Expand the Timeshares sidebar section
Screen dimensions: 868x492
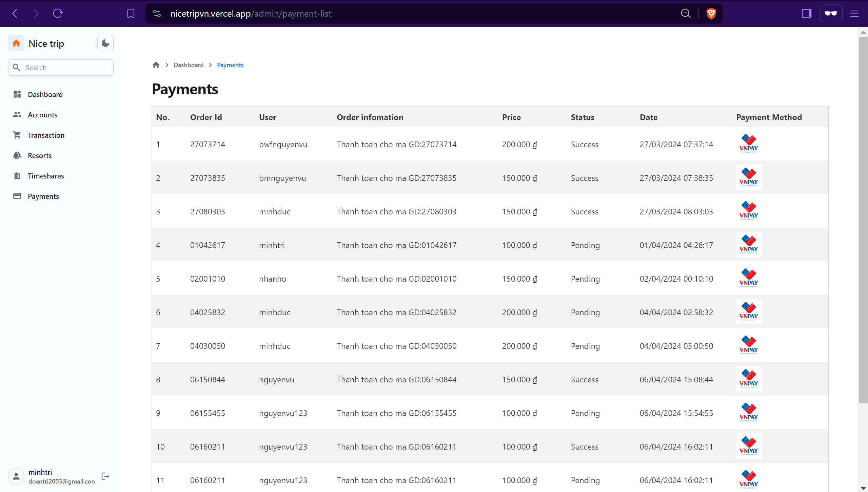[x=46, y=175]
